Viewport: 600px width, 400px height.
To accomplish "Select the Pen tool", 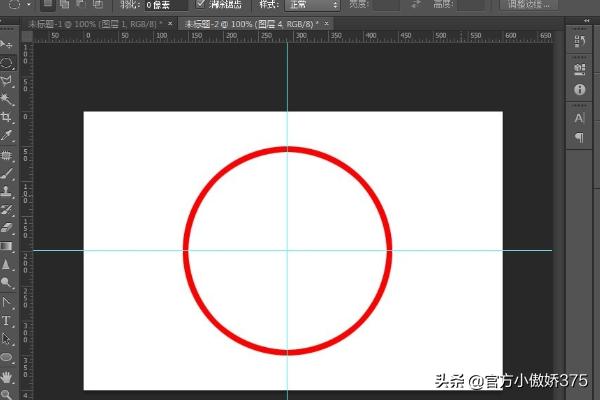I will (x=7, y=302).
